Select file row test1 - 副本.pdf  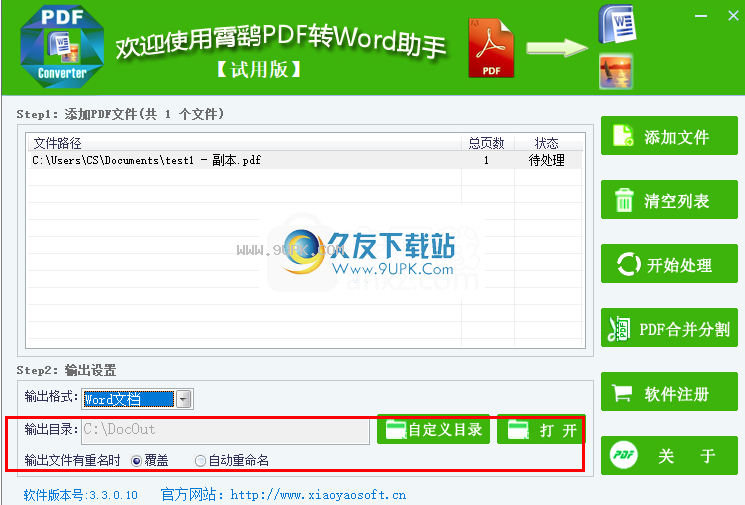(x=304, y=161)
